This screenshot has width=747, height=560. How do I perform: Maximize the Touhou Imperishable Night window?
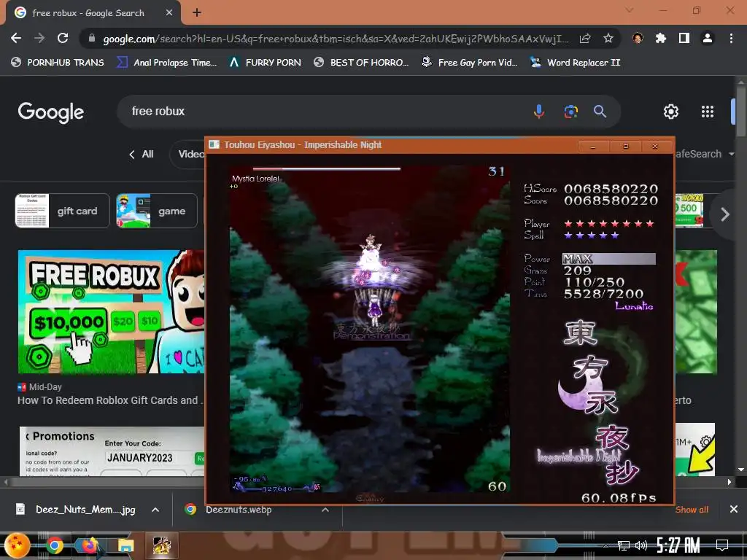pos(625,146)
